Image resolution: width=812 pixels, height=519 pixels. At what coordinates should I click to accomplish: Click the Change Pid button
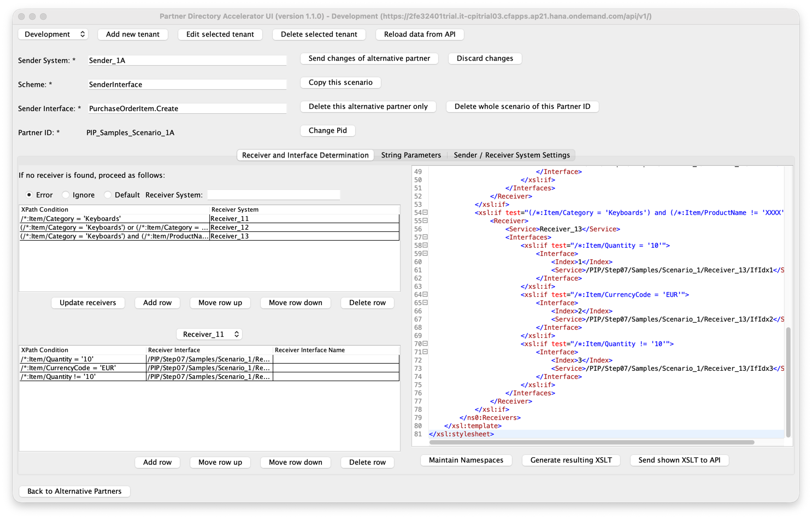tap(328, 131)
